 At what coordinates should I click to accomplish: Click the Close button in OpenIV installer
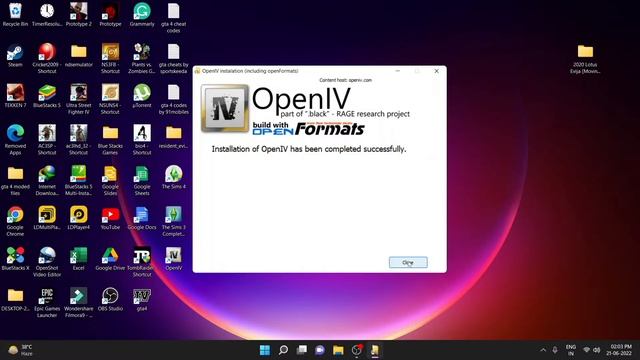pos(408,262)
